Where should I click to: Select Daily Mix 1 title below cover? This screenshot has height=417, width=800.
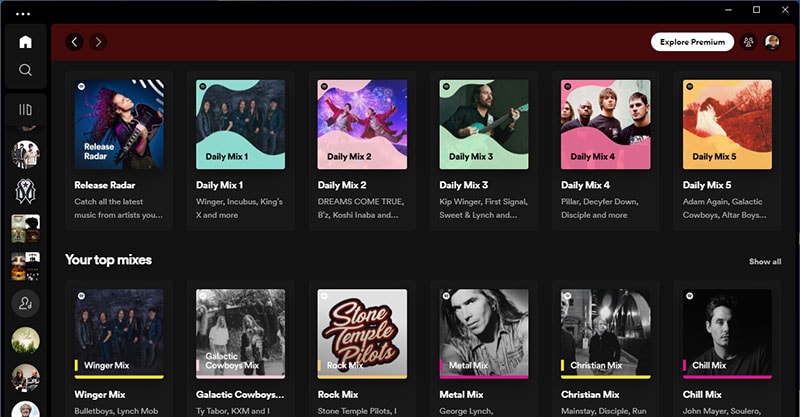(x=219, y=185)
